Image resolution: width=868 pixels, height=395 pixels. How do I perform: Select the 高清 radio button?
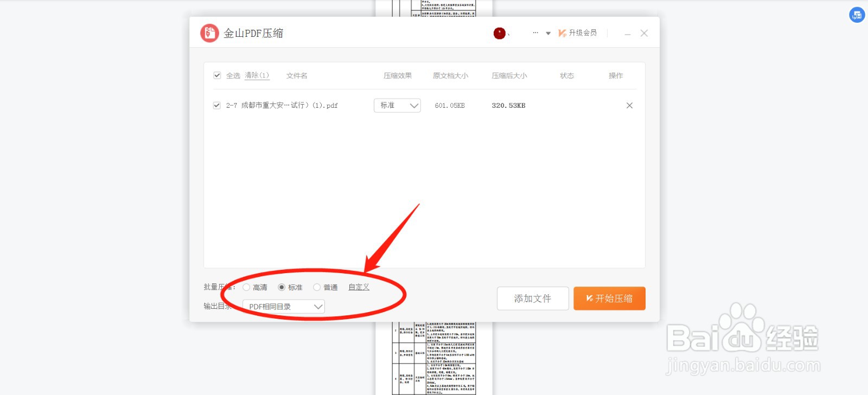click(246, 287)
